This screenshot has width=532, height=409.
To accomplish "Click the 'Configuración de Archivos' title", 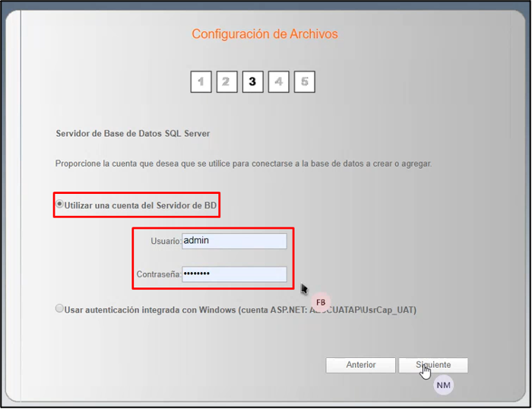I will 264,34.
